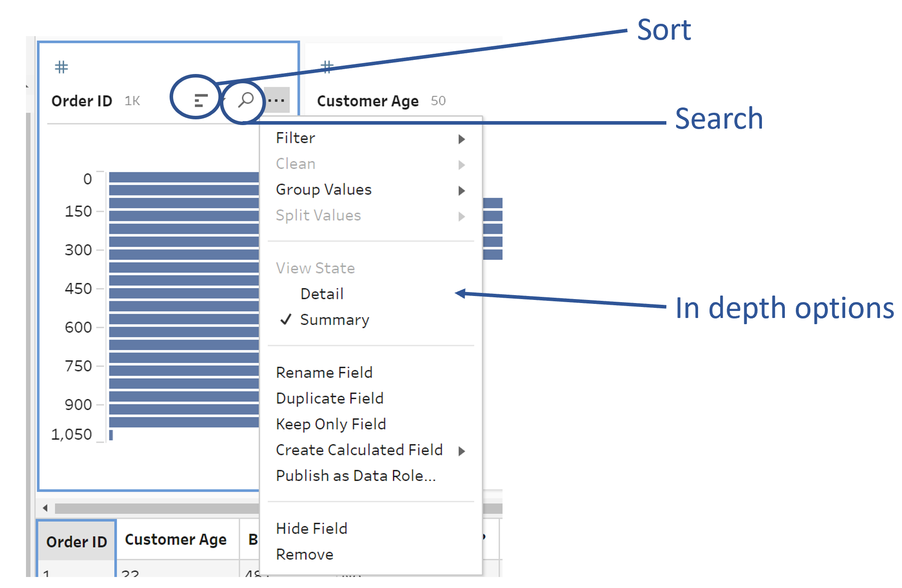The height and width of the screenshot is (588, 902).
Task: Click Remove in the context menu
Action: pyautogui.click(x=304, y=555)
